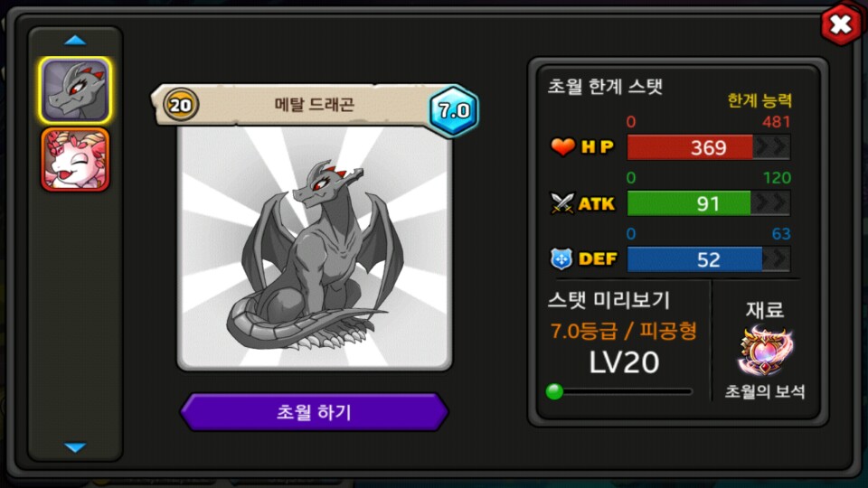Click the transcendence gem material icon
Screen dimensions: 868x488
(765, 352)
